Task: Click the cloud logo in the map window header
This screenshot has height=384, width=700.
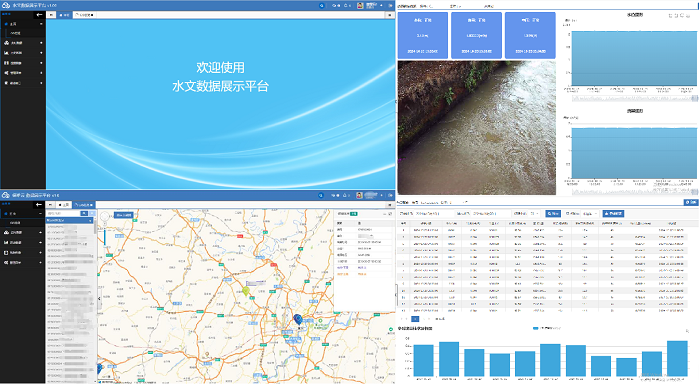Action: [6, 195]
